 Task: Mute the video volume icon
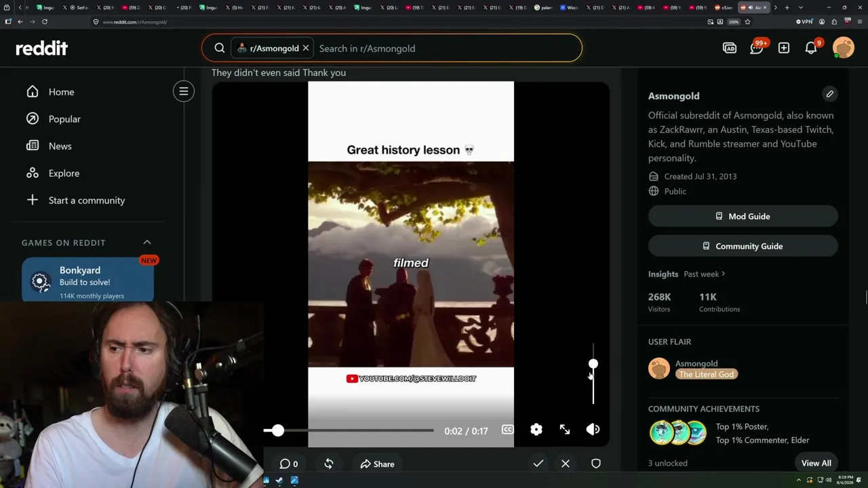593,430
